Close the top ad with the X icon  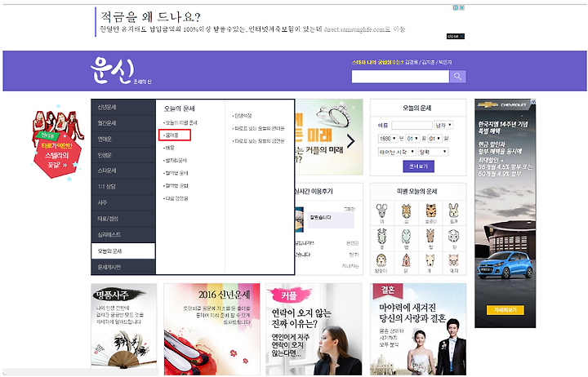(x=462, y=7)
